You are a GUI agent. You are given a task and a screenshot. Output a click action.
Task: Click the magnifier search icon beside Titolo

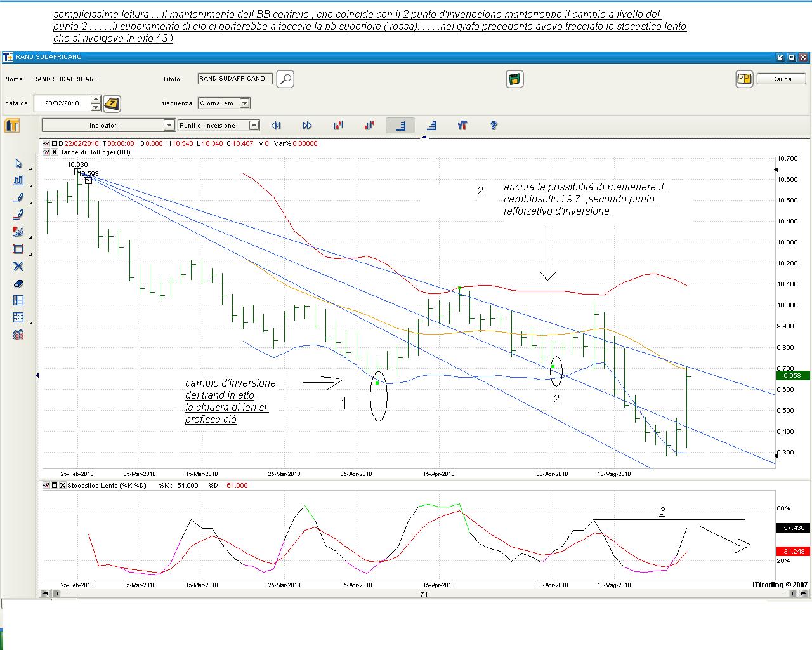(x=285, y=79)
